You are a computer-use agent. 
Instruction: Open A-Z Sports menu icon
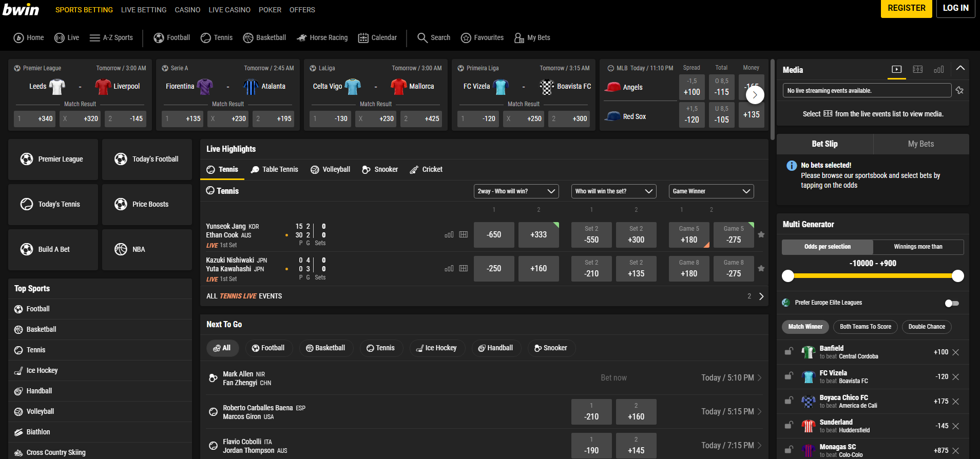click(94, 37)
